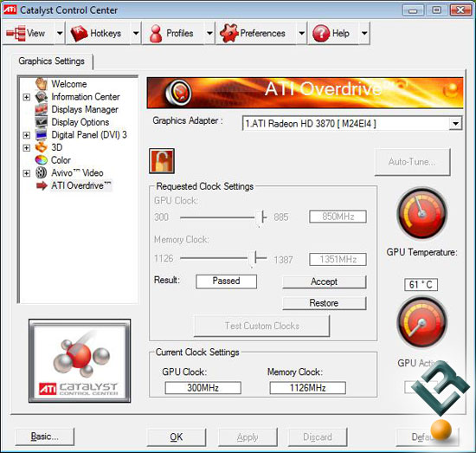Expand the Avivo Video tree node

tap(27, 173)
